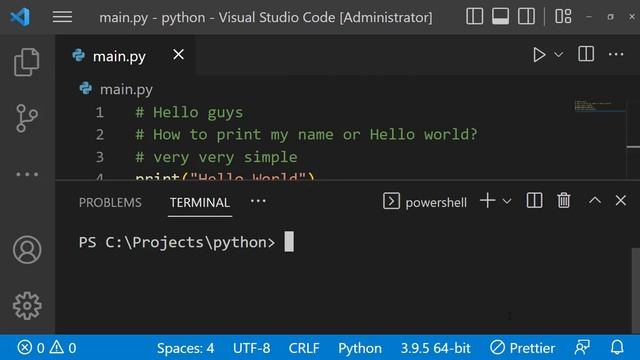Screen dimensions: 640x360
Task: Open Customize Layout options
Action: coord(563,17)
